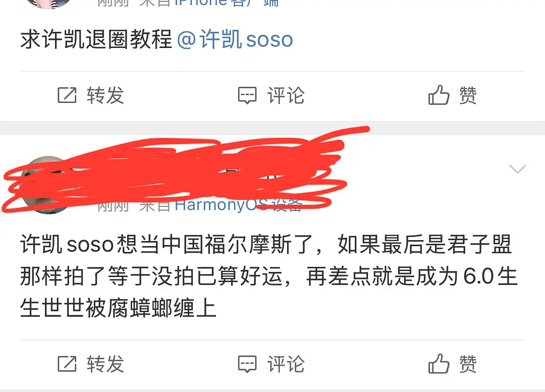Tap the comment bubble icon on the second post
This screenshot has width=545, height=392.
point(247,364)
